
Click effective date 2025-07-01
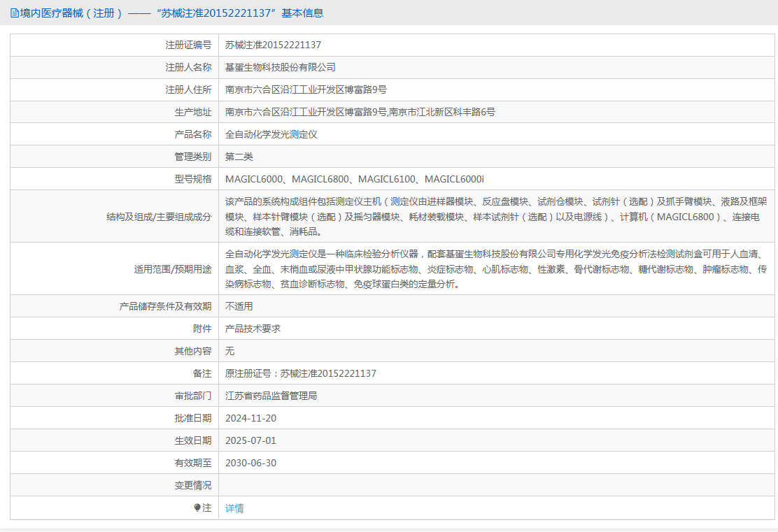(x=250, y=440)
